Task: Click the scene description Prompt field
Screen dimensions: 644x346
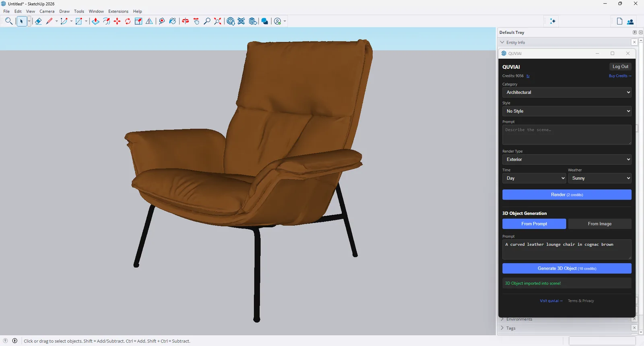Action: pos(567,135)
